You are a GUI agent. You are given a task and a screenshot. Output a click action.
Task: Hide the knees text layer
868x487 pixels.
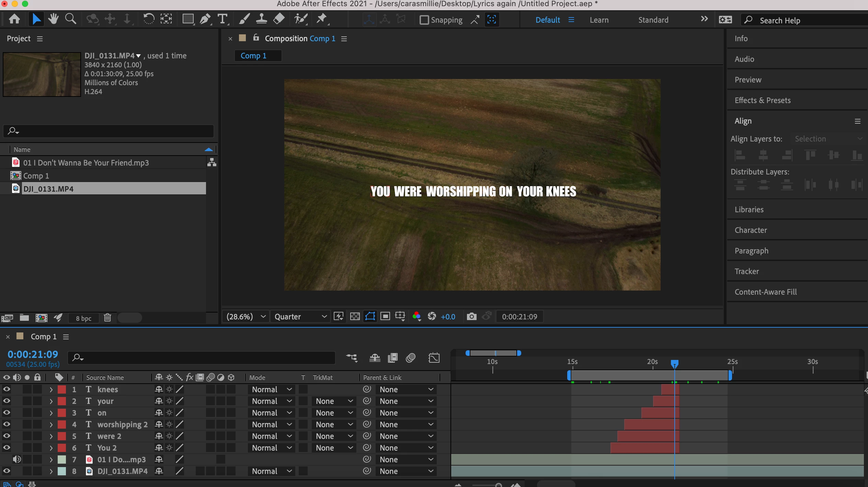point(7,389)
